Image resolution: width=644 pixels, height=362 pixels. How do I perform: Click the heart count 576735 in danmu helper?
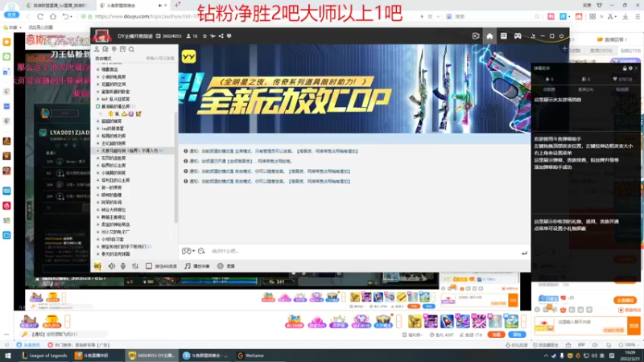[622, 79]
